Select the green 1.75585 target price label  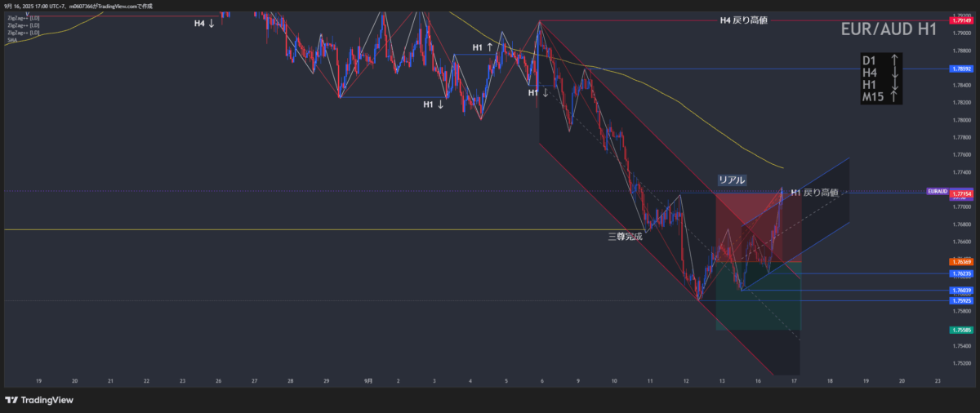tap(960, 330)
